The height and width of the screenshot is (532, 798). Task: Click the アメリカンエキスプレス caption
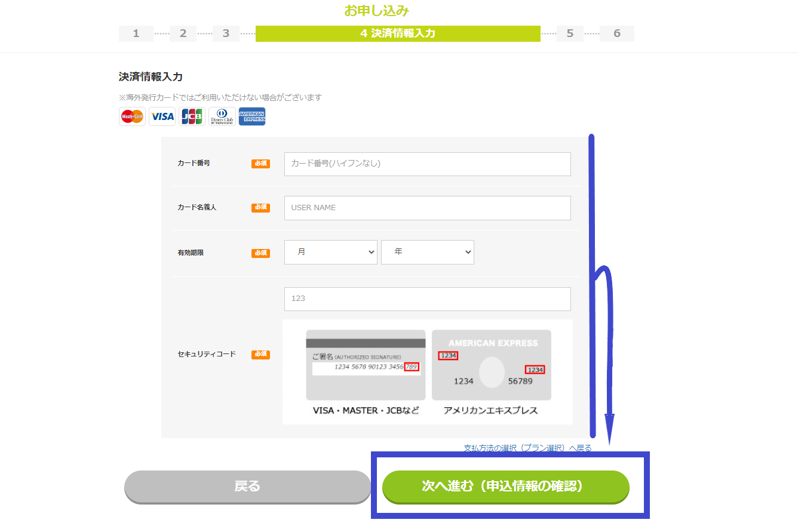pyautogui.click(x=491, y=411)
